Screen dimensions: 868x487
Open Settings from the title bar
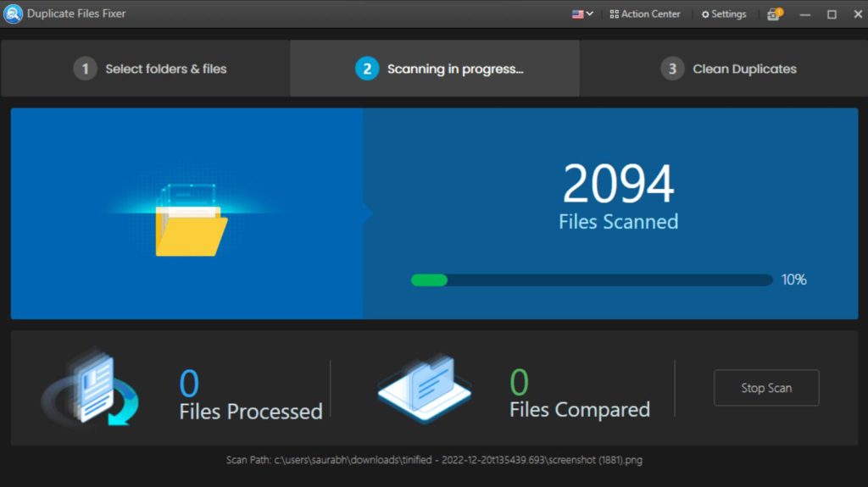pyautogui.click(x=724, y=14)
